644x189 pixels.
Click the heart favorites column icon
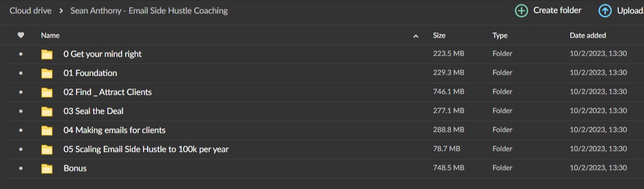pyautogui.click(x=20, y=35)
